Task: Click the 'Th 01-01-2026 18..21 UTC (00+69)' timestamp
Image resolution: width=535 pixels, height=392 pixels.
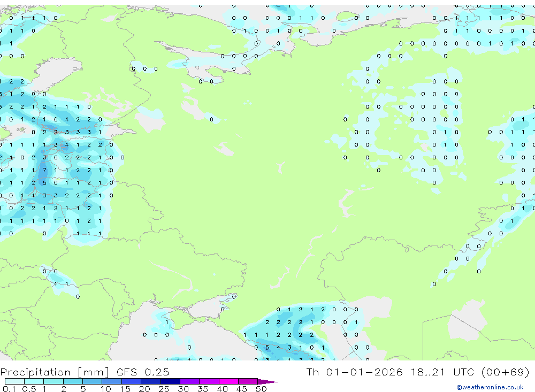Action: [x=418, y=372]
